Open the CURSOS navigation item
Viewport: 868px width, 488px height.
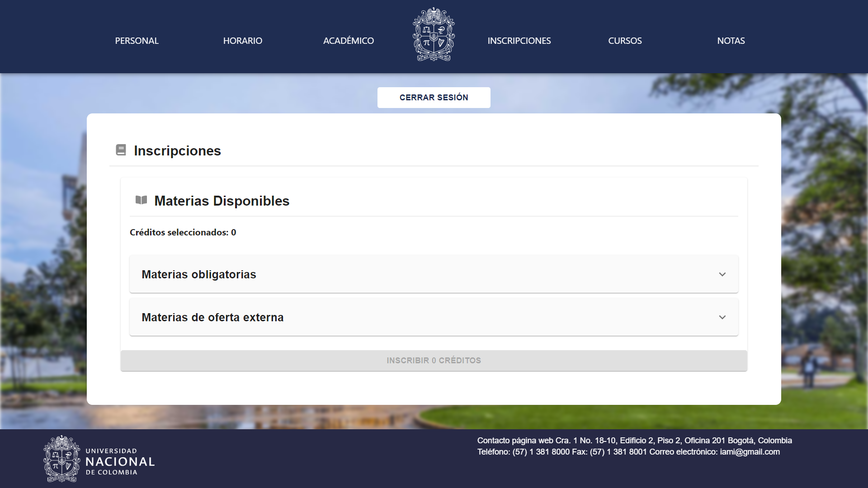(625, 41)
